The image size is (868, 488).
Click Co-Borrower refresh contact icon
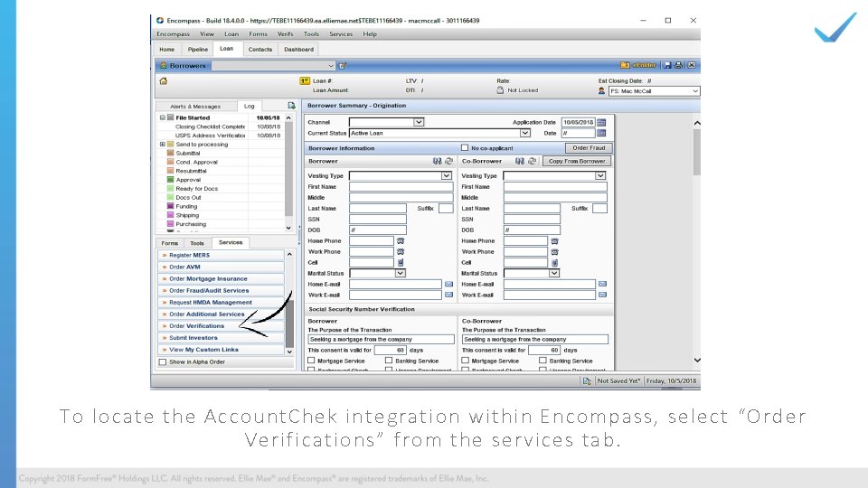(532, 162)
